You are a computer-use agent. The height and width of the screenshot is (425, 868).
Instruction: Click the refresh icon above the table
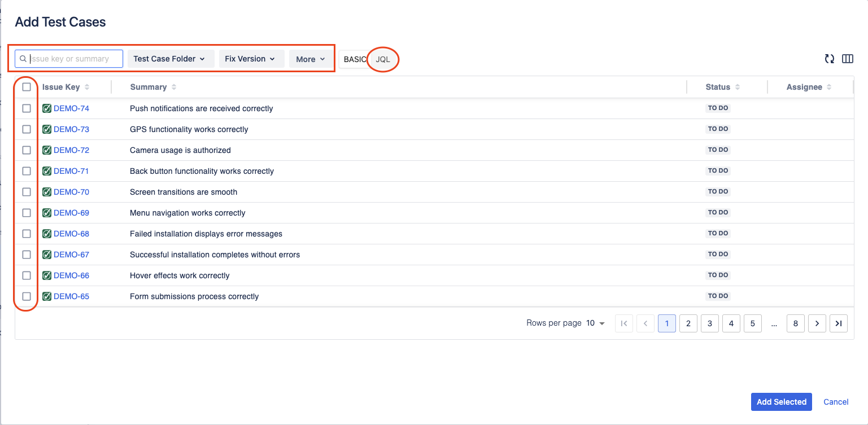tap(829, 59)
